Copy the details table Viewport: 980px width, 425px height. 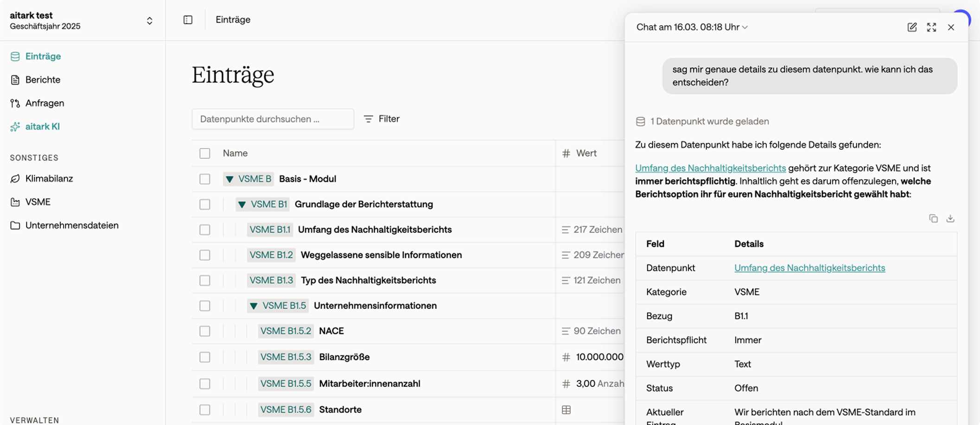coord(933,218)
